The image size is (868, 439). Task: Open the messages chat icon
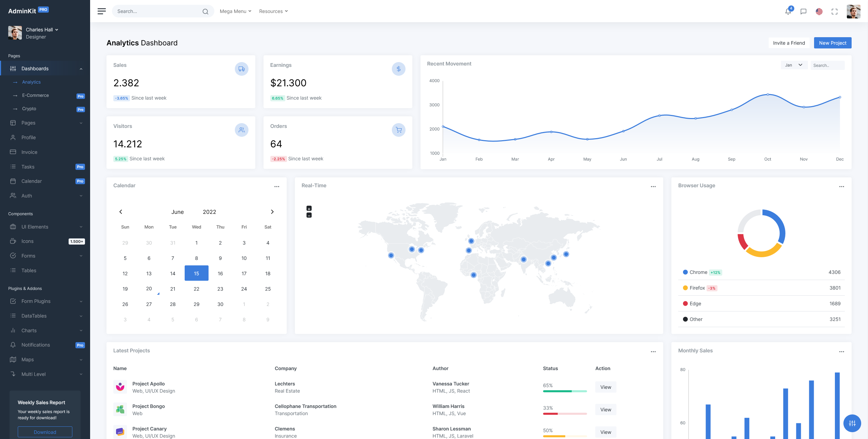click(x=803, y=11)
